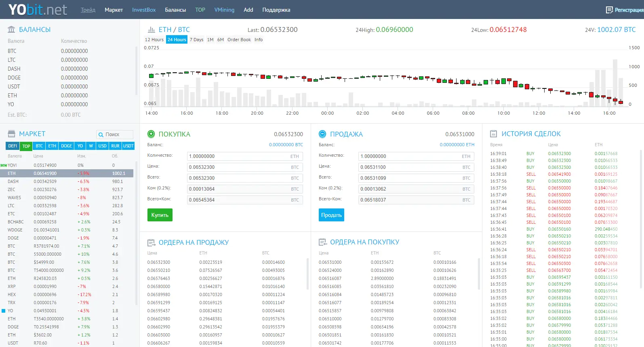Viewport: 644px width, 347px height.
Task: Select the 24 Hours chart range
Action: click(x=177, y=40)
